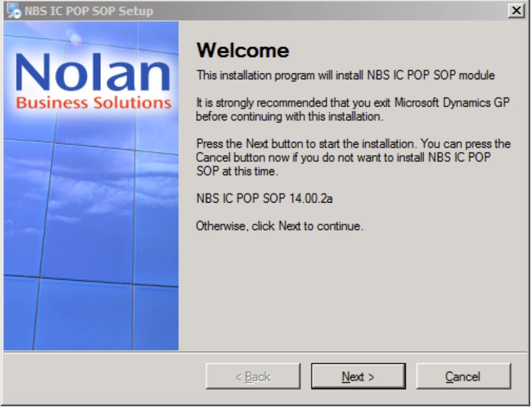The height and width of the screenshot is (408, 532).
Task: Click the Microsoft Dynamics GP recommendation paragraph
Action: pos(353,109)
